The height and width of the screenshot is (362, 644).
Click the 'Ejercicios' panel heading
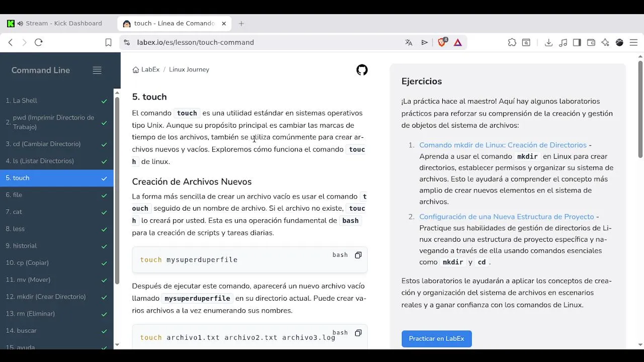[422, 81]
